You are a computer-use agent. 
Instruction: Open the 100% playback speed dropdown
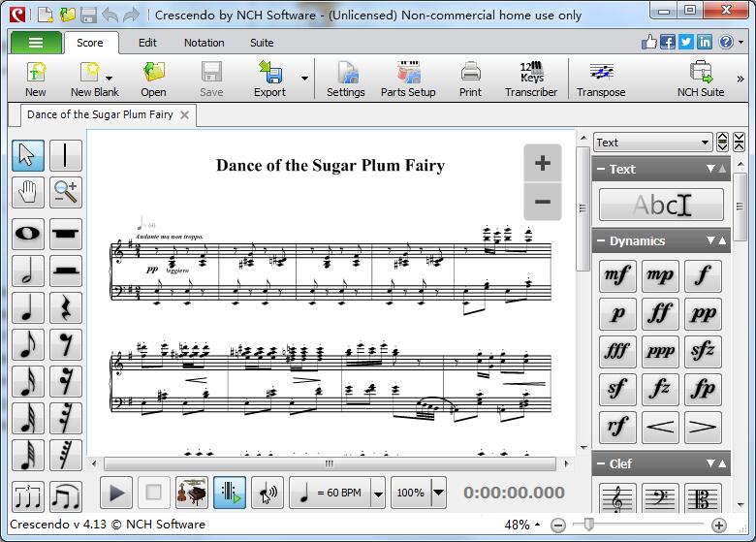(x=438, y=493)
